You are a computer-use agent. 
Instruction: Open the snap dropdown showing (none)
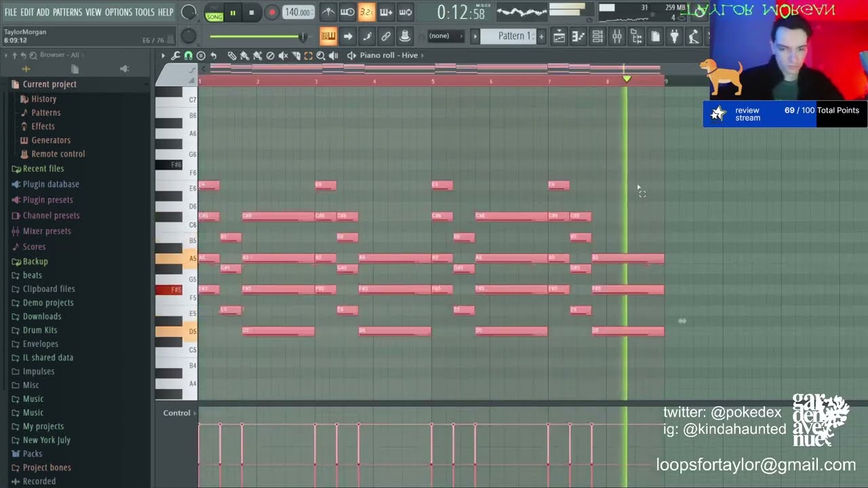click(x=444, y=36)
